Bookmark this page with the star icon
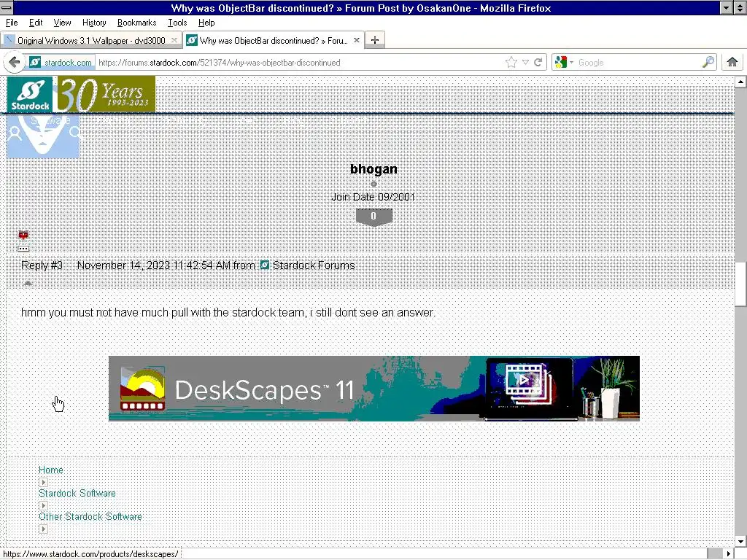This screenshot has height=560, width=747. click(511, 63)
